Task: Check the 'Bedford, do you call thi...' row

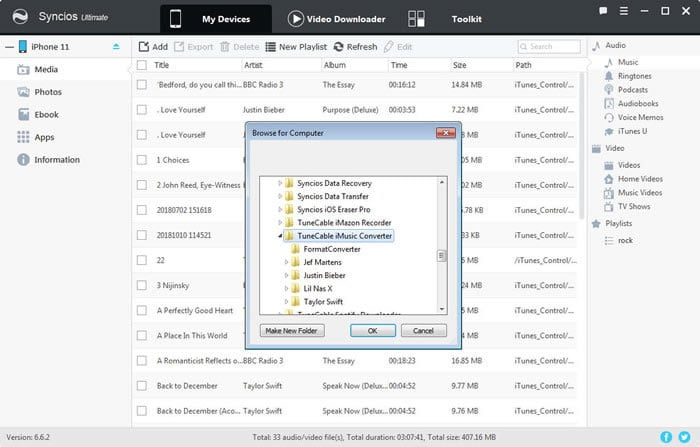Action: (x=142, y=84)
